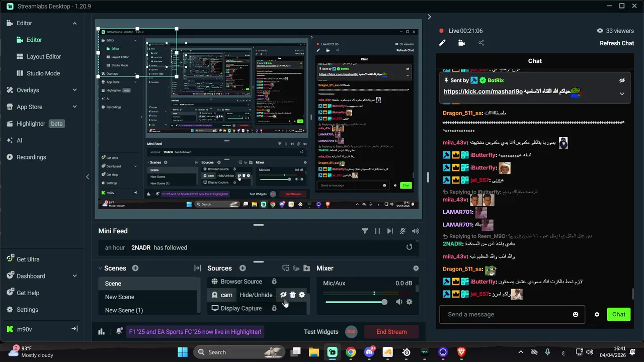Collapse the Scenes panel chevron

click(x=101, y=268)
